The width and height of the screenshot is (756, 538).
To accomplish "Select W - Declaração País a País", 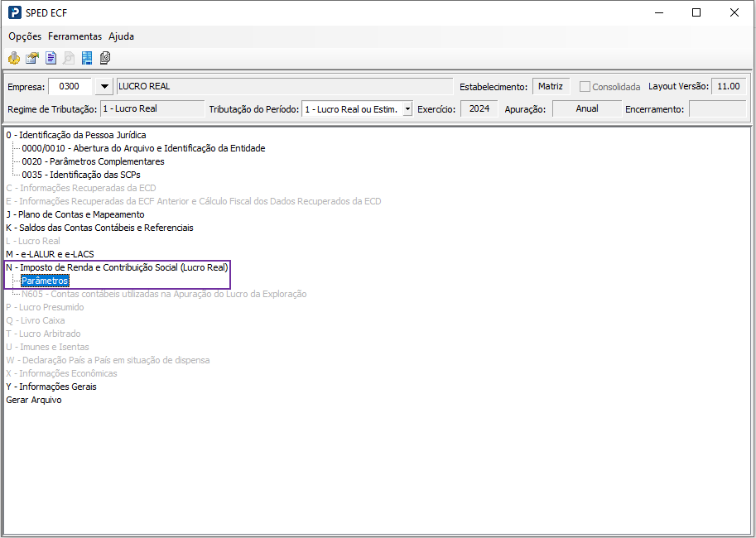I will tap(108, 360).
